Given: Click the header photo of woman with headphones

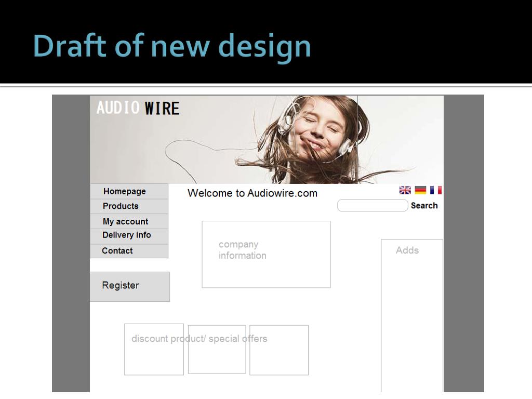Looking at the screenshot, I should pyautogui.click(x=267, y=139).
